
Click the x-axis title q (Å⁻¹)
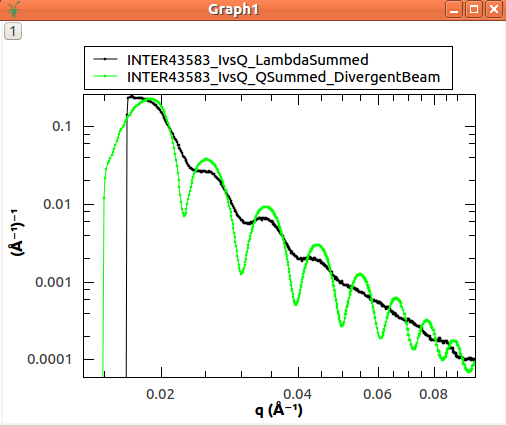(x=279, y=410)
